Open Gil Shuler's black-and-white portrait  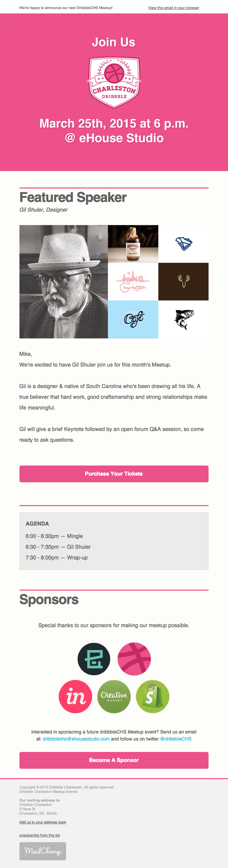tap(64, 281)
